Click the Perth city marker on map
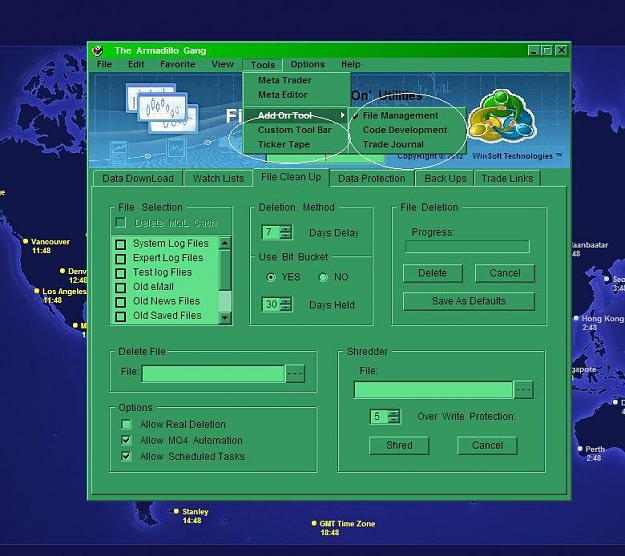Screen dimensions: 625x556 [x=580, y=449]
